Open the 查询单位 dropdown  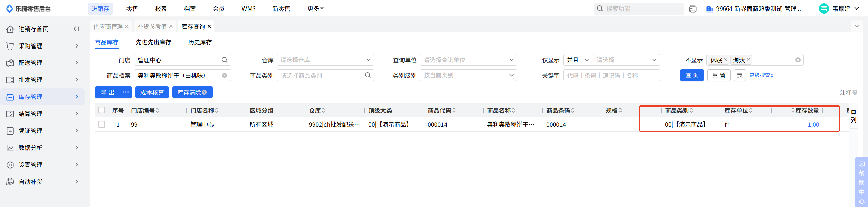(468, 60)
